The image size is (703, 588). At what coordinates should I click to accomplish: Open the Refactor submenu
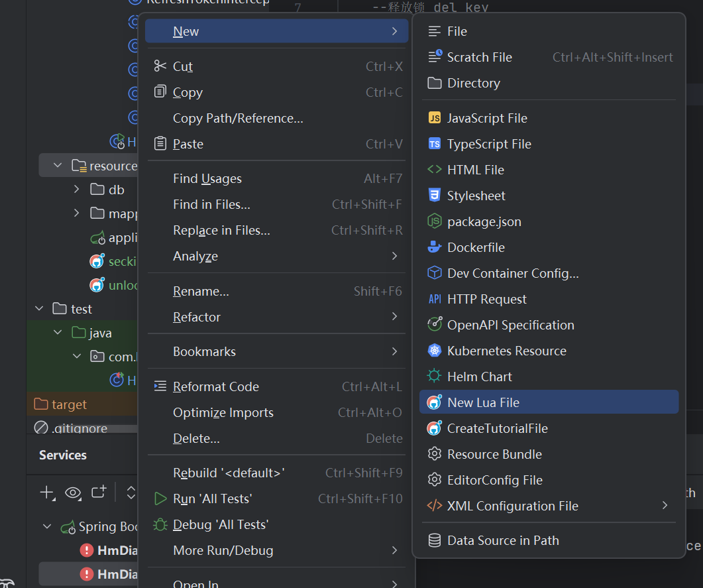click(276, 317)
